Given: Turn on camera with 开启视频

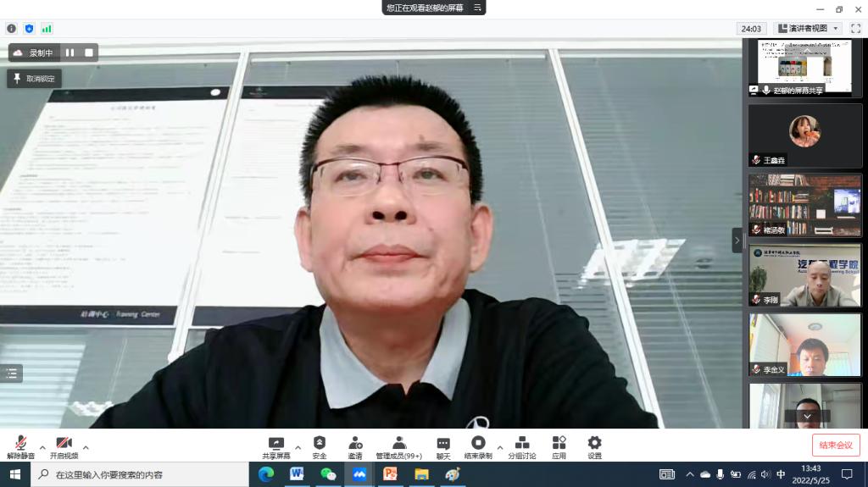Looking at the screenshot, I should [64, 447].
